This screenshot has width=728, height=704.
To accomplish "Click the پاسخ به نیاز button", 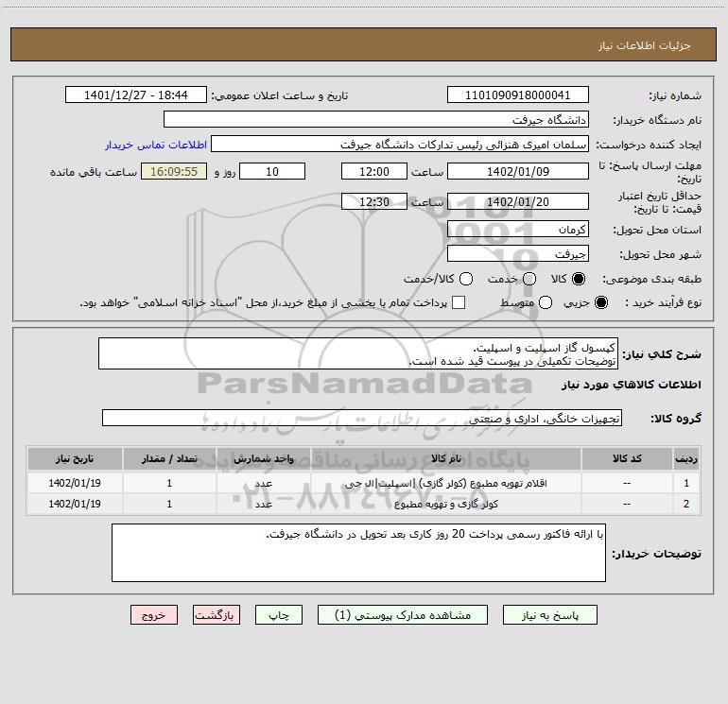I will click(x=549, y=615).
